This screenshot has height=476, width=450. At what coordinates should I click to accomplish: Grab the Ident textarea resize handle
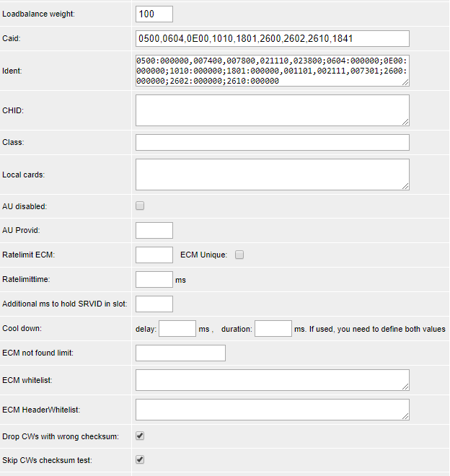click(405, 82)
